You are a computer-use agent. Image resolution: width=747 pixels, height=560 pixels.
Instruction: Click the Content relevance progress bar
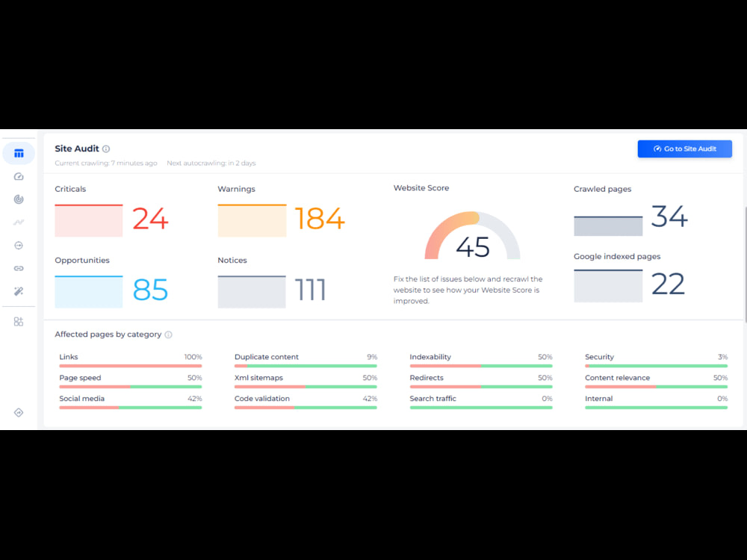coord(657,387)
